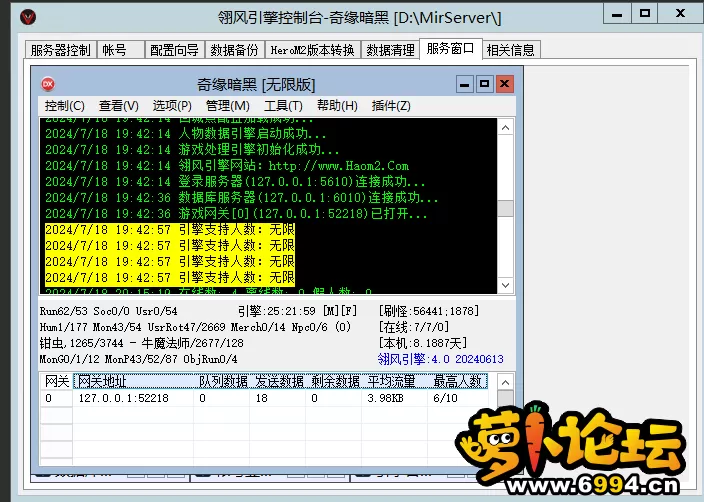
Task: Click the [本机:8.1887天] status text
Action: point(423,343)
